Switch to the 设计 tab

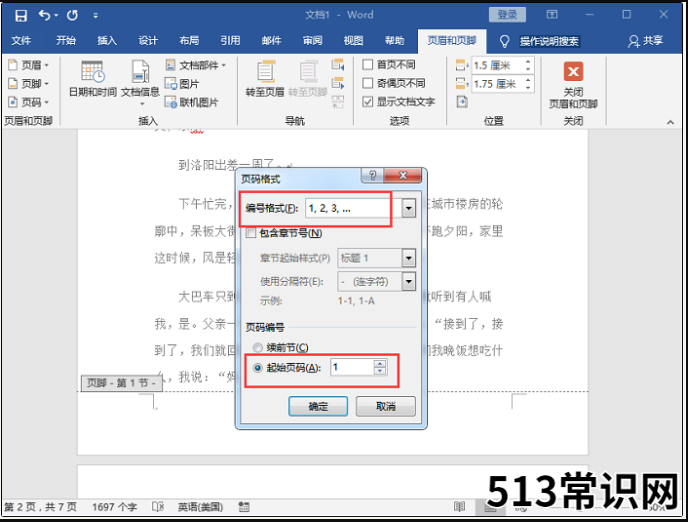point(148,41)
